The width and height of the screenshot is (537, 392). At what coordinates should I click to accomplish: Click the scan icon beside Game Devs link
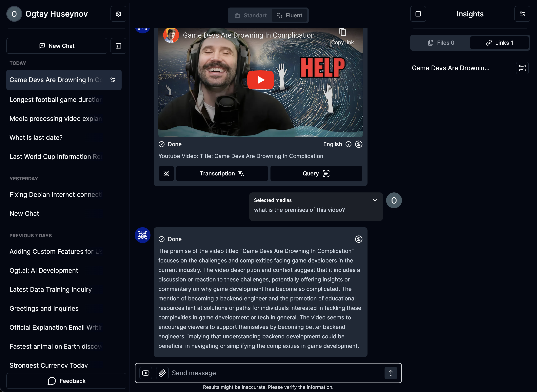(x=522, y=68)
